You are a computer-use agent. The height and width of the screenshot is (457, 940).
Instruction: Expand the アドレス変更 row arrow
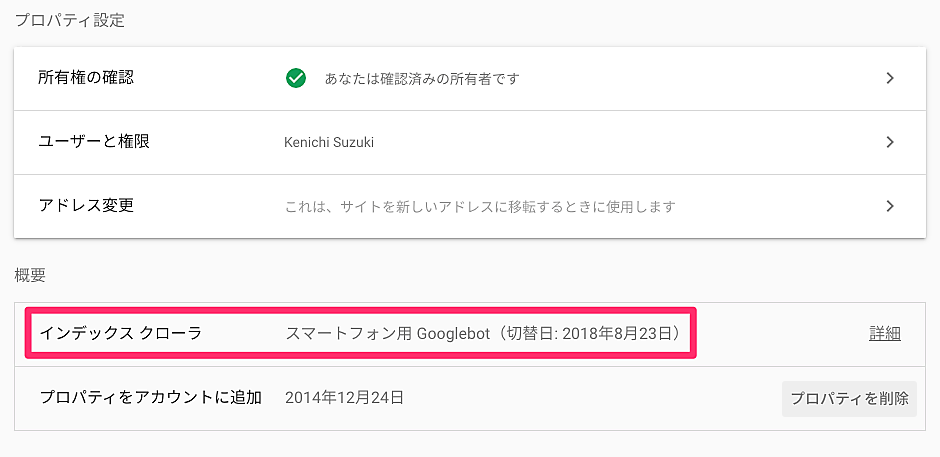(890, 206)
